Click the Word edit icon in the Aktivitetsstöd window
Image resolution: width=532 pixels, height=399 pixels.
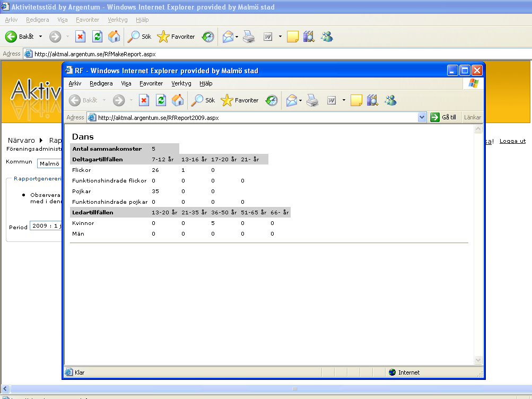268,37
